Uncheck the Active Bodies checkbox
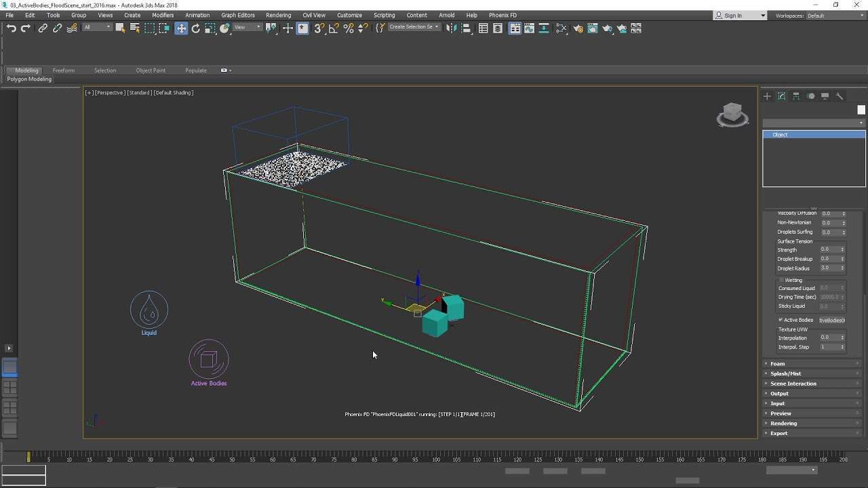 click(x=781, y=320)
